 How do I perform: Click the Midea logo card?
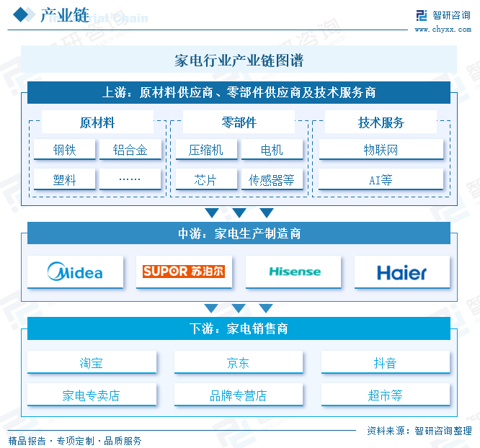[75, 272]
